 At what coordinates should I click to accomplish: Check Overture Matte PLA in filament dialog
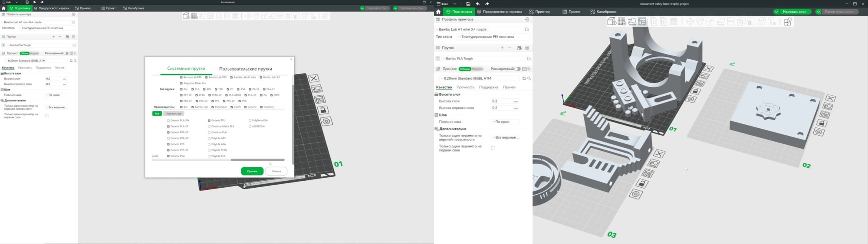(x=209, y=127)
